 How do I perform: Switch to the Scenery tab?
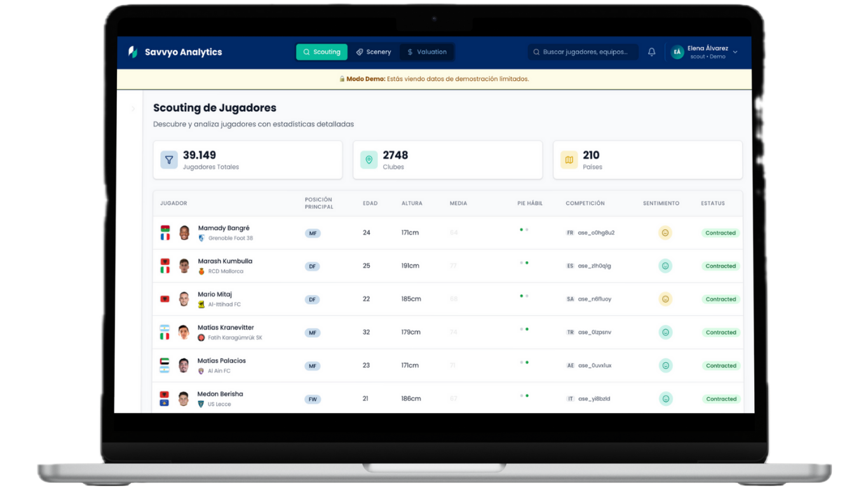click(x=373, y=52)
